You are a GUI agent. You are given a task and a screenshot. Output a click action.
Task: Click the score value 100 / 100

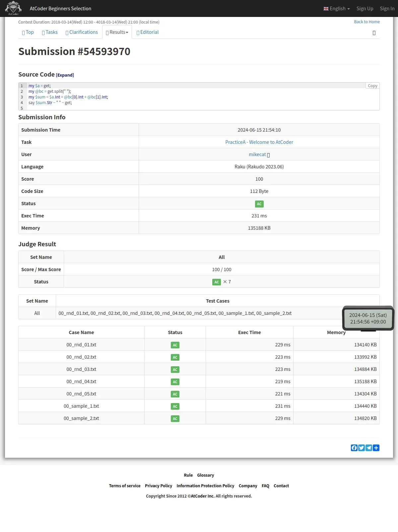point(222,269)
